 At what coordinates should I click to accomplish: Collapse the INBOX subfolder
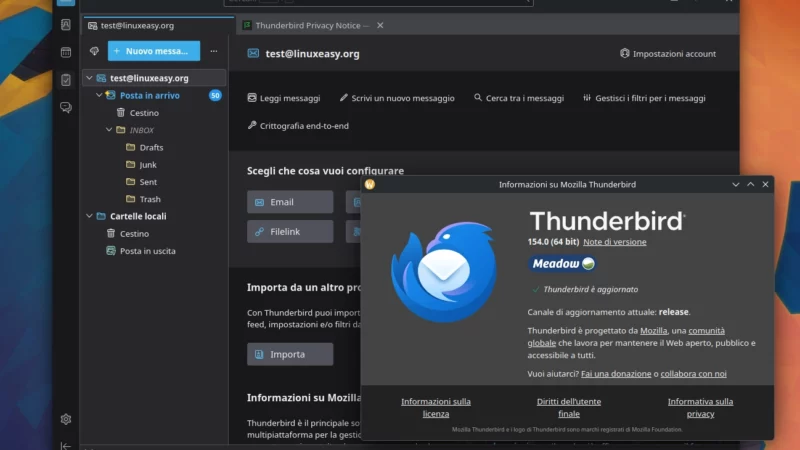(109, 130)
